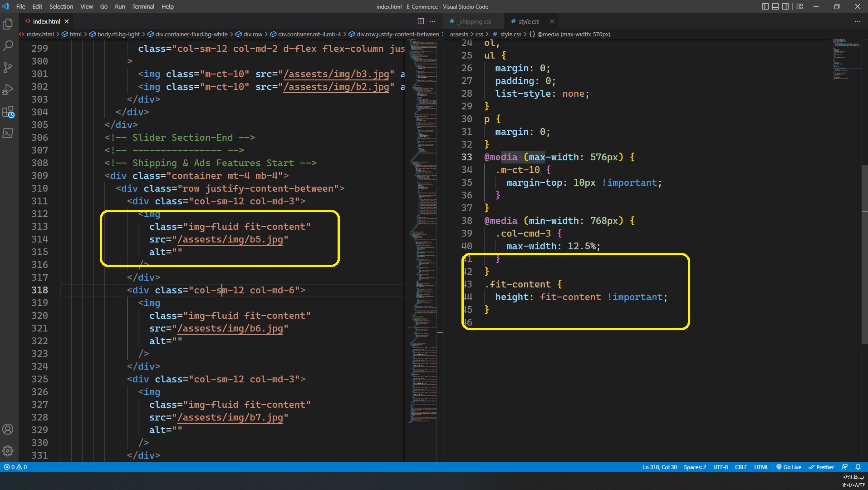Click the system clock in the taskbar

[853, 481]
